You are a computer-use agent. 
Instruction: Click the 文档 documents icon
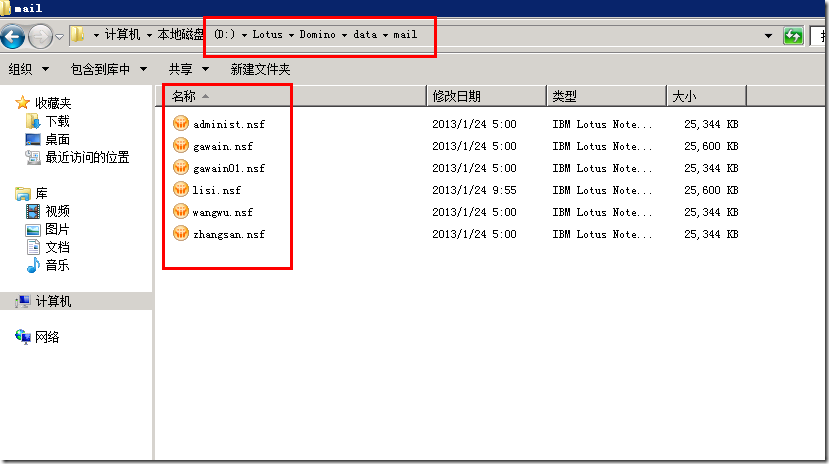[x=33, y=247]
